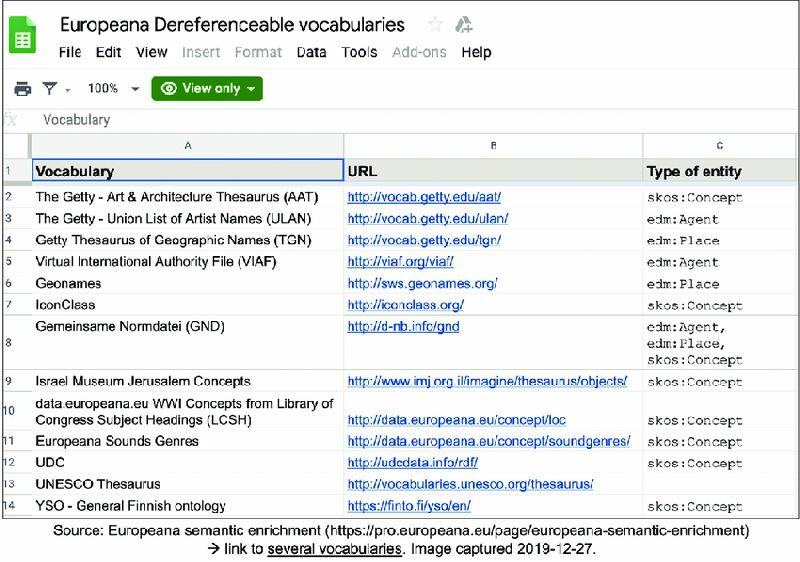Viewport: 800px width, 562px height.
Task: Select column B header
Action: (x=493, y=146)
